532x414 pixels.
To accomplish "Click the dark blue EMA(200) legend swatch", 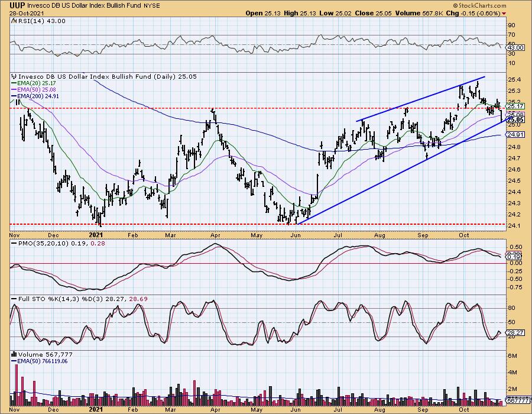I will [x=14, y=96].
